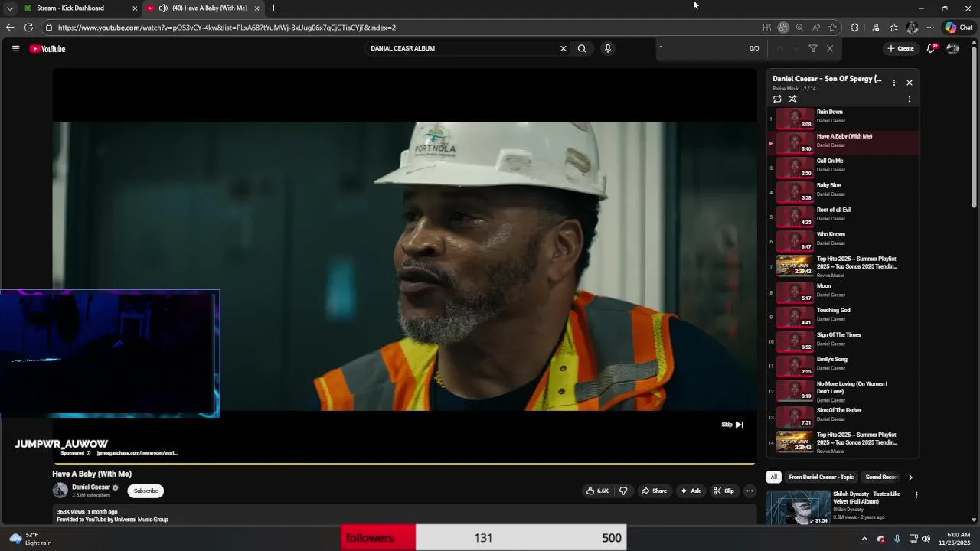Click the Create button
The image size is (980, 551).
pos(900,48)
